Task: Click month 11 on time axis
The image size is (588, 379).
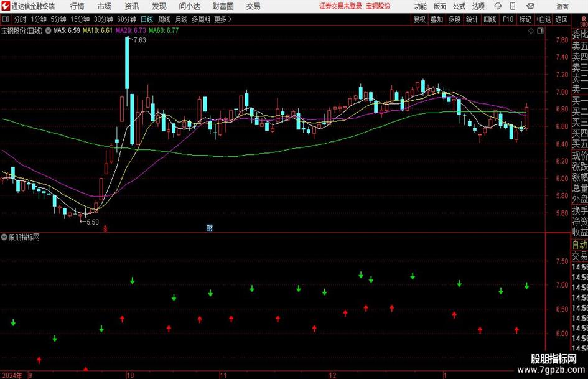Action: [223, 375]
